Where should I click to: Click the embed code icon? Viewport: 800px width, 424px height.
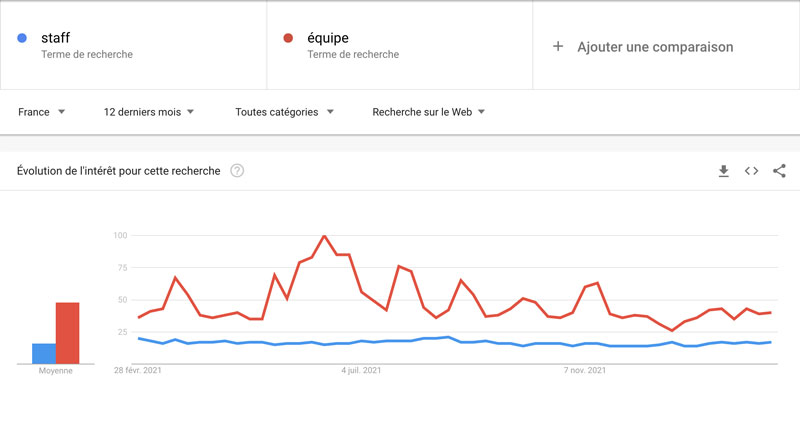[751, 171]
